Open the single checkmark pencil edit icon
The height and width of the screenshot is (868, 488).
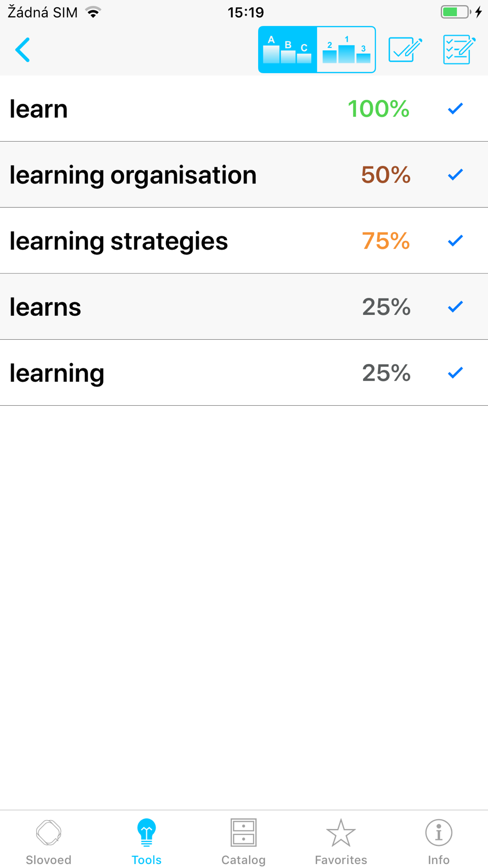tap(406, 50)
